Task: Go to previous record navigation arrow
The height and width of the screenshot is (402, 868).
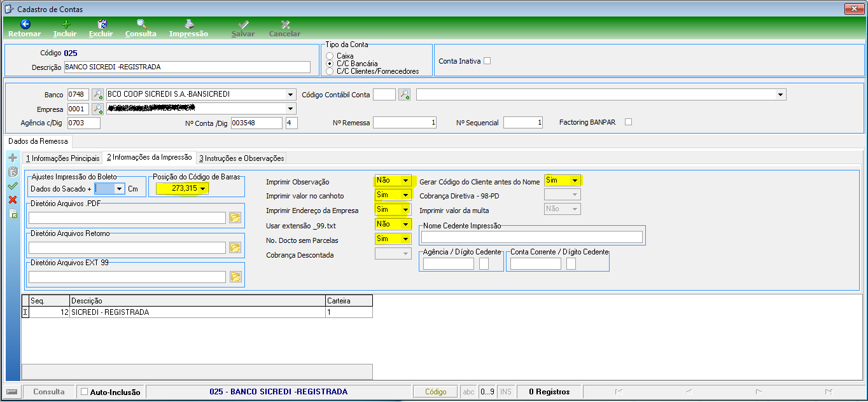Action: tap(689, 392)
